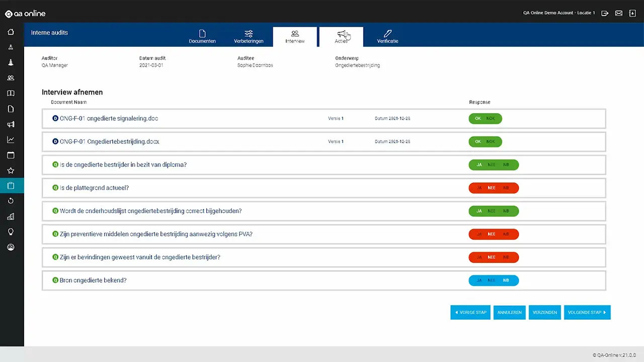Screen dimensions: 644x362
Task: Switch to the Documenten tab
Action: click(202, 37)
